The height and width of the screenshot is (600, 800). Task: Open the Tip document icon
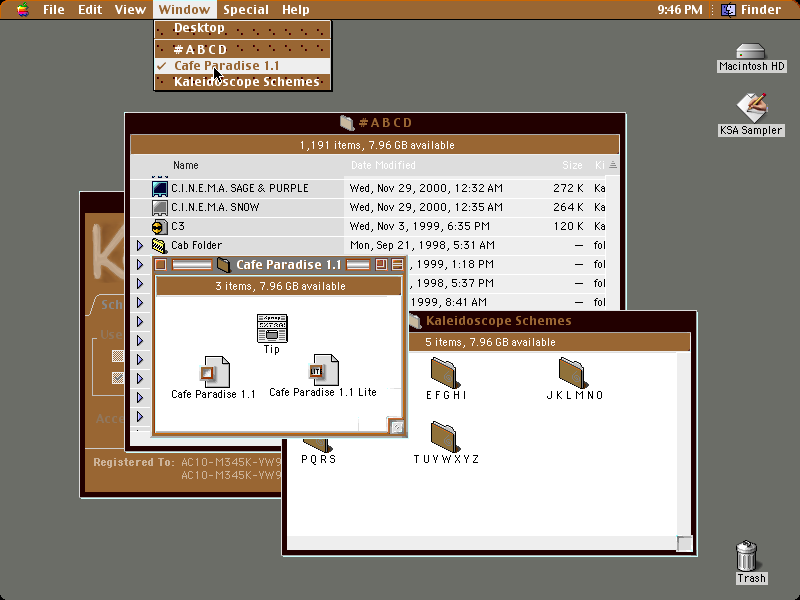click(272, 328)
